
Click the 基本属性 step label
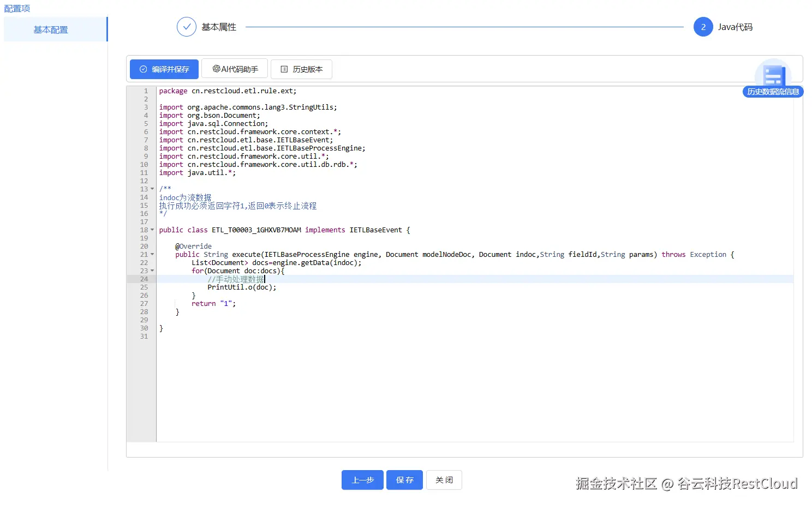point(219,27)
